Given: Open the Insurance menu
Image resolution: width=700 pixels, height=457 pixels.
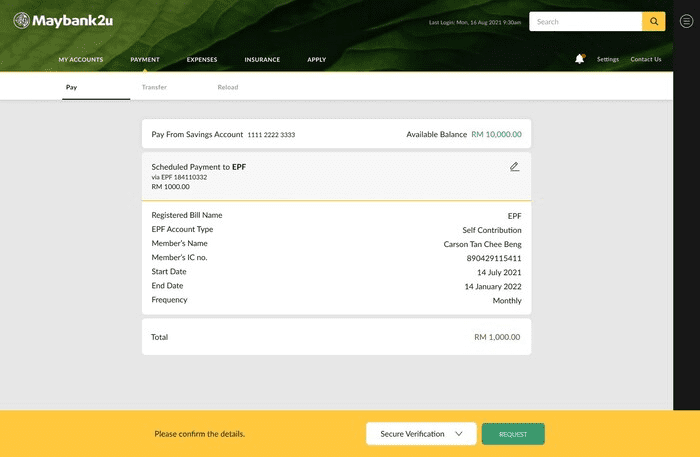Looking at the screenshot, I should (x=262, y=59).
